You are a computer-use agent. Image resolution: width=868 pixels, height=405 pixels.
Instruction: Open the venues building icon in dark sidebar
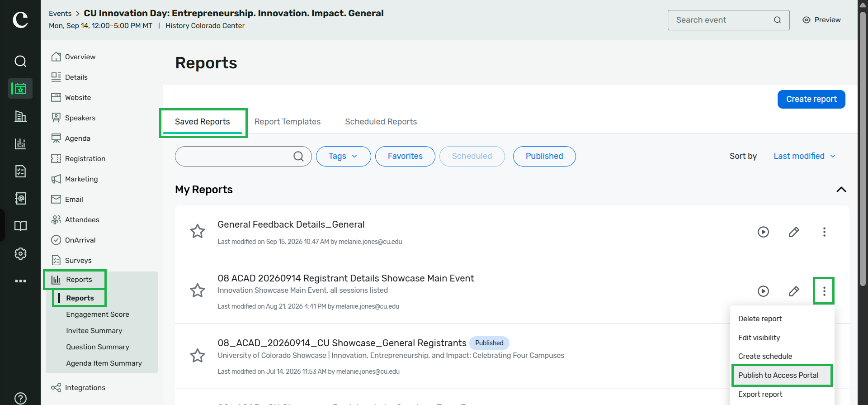(x=20, y=116)
